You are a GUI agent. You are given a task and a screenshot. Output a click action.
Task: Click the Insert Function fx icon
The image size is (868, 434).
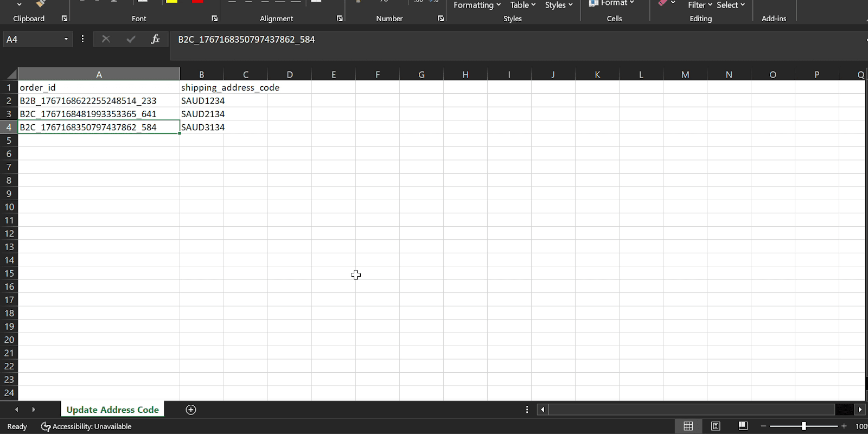pyautogui.click(x=155, y=39)
